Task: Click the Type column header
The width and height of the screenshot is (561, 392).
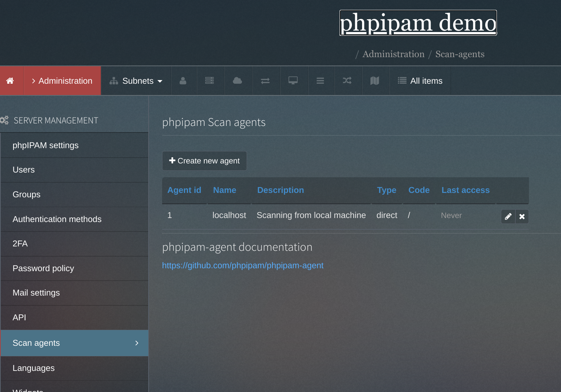Action: coord(387,190)
